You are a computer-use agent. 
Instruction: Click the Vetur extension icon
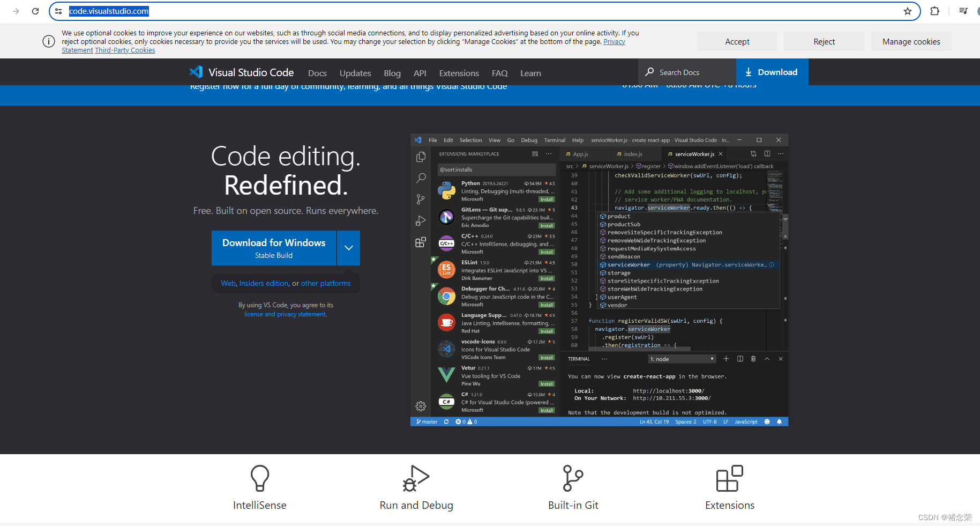tap(446, 375)
